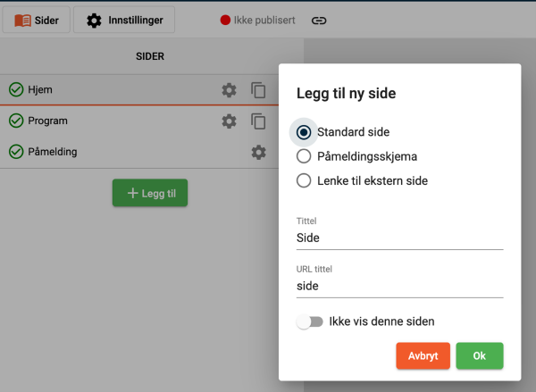Open settings gear for Program page
Screen dimensions: 536x392
point(229,121)
